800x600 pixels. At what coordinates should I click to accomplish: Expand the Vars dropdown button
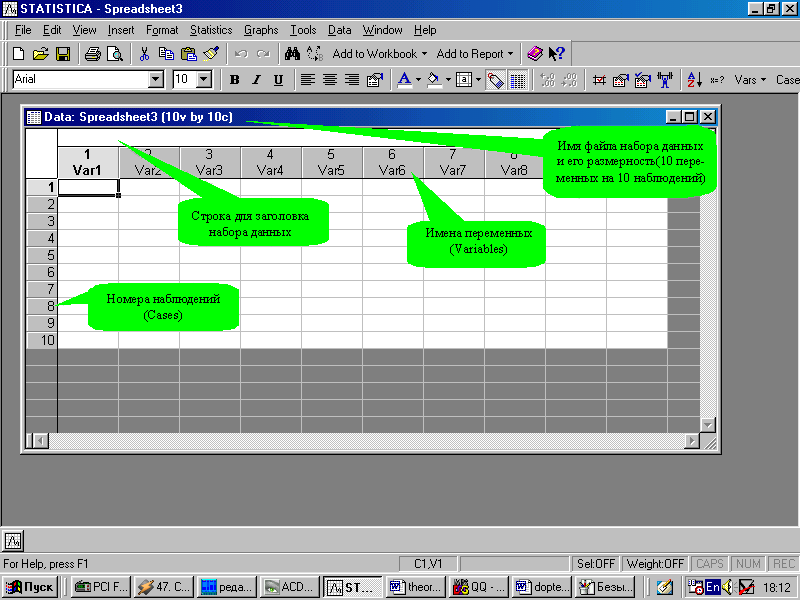tap(750, 80)
